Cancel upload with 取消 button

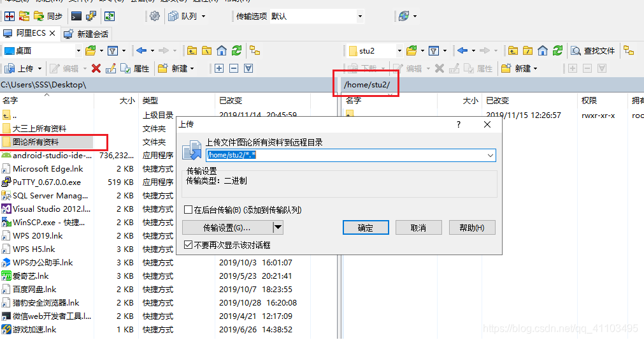coord(419,228)
